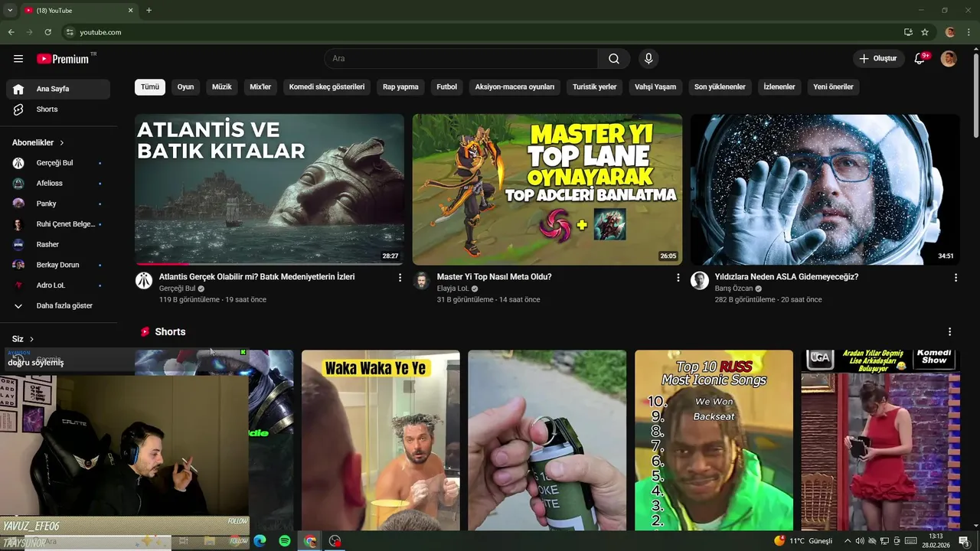Open more options for Master Yi video
Viewport: 980px width, 551px height.
(678, 278)
